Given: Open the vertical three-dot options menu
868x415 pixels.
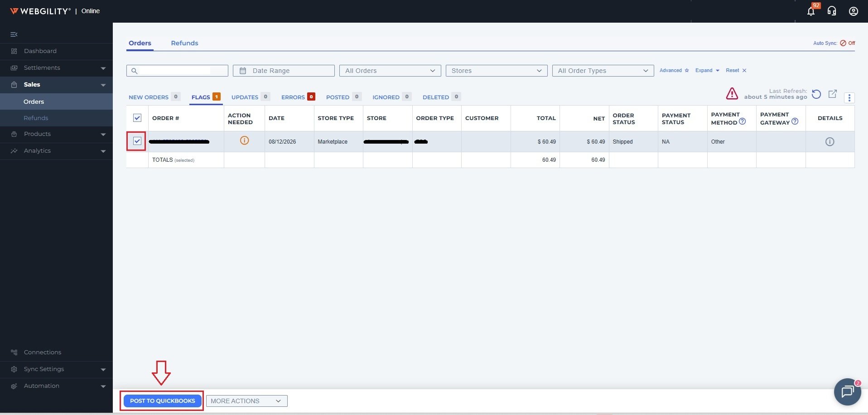Looking at the screenshot, I should pos(849,97).
